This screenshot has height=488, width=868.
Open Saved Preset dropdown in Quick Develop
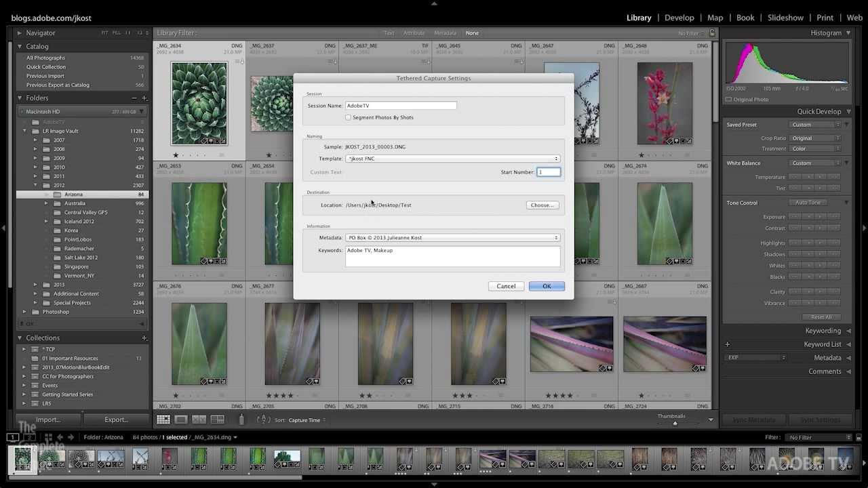(816, 125)
